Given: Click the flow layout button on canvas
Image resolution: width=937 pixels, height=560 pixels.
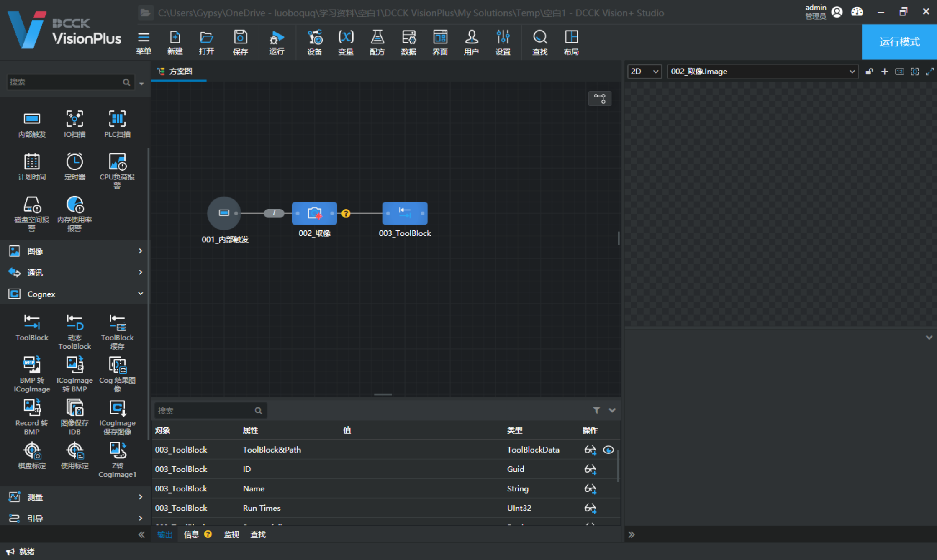Looking at the screenshot, I should click(600, 99).
